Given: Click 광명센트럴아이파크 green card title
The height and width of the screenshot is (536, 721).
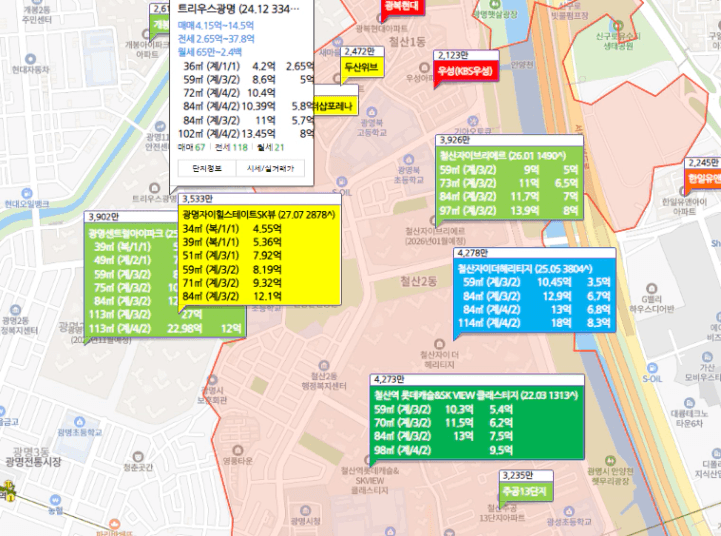Looking at the screenshot, I should pos(130,231).
